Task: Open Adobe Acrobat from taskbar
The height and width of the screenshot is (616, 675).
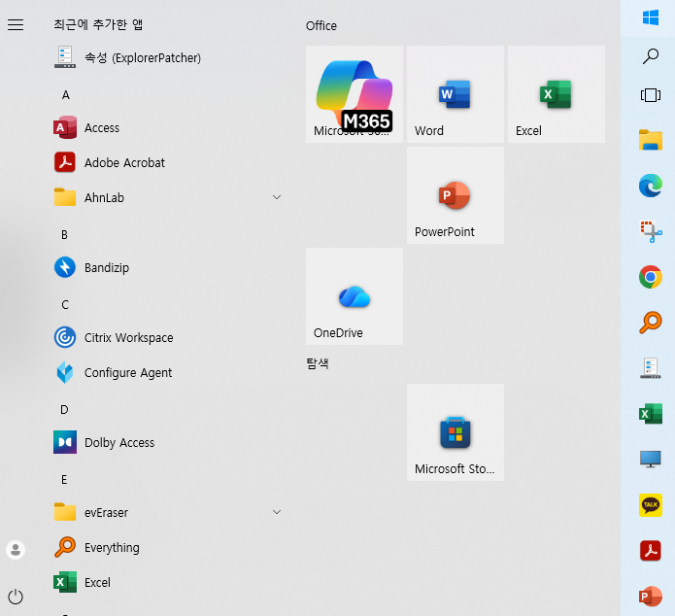Action: (651, 551)
